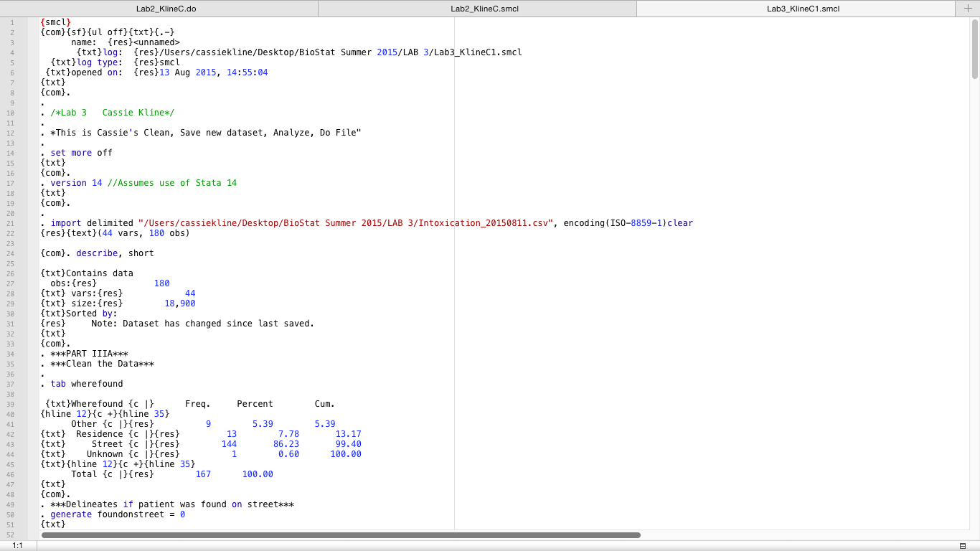Click the 'Street' row in frequency table

point(201,444)
